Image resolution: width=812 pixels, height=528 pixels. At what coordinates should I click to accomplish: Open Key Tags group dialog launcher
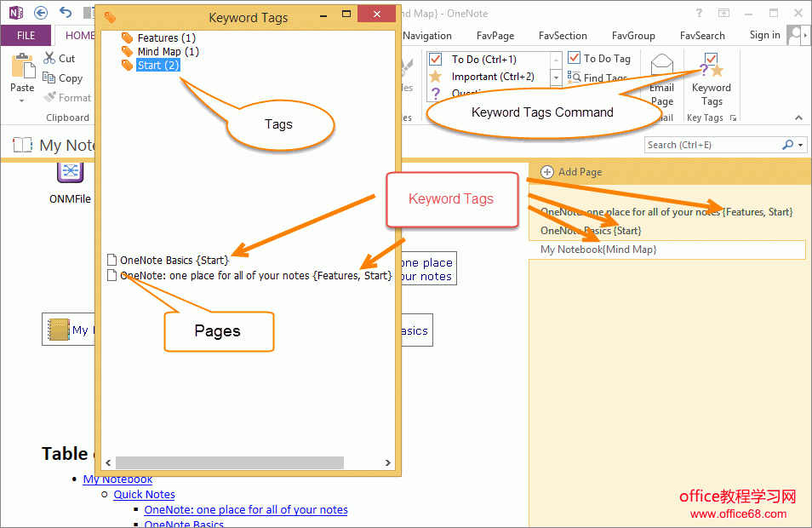[733, 118]
